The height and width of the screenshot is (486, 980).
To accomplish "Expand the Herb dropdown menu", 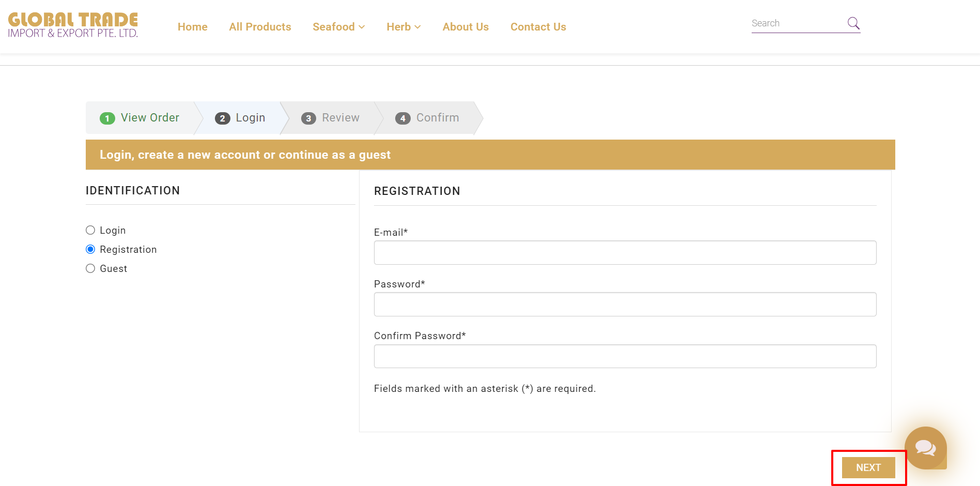I will tap(403, 27).
